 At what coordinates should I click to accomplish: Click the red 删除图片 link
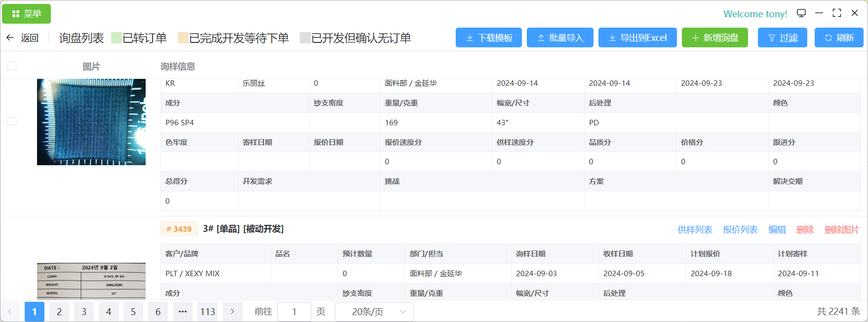[841, 230]
